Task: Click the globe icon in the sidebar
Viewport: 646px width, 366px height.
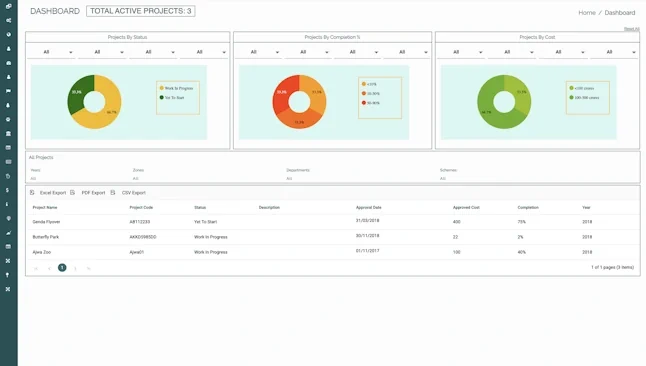Action: [8, 35]
